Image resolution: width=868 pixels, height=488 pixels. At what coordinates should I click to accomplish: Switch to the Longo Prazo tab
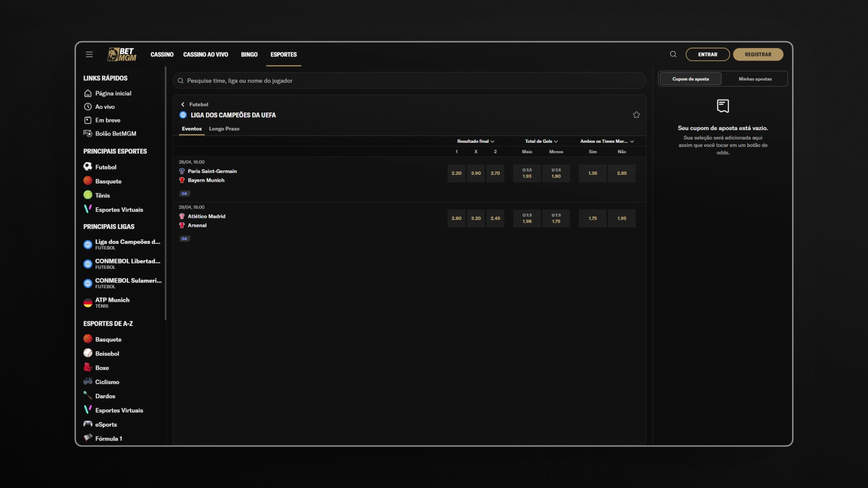(x=224, y=129)
